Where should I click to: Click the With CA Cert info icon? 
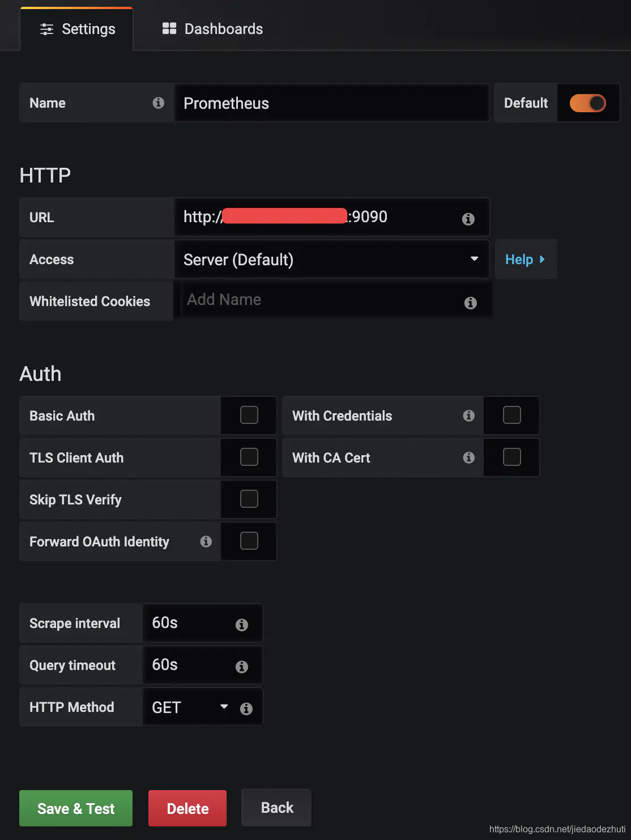tap(468, 457)
